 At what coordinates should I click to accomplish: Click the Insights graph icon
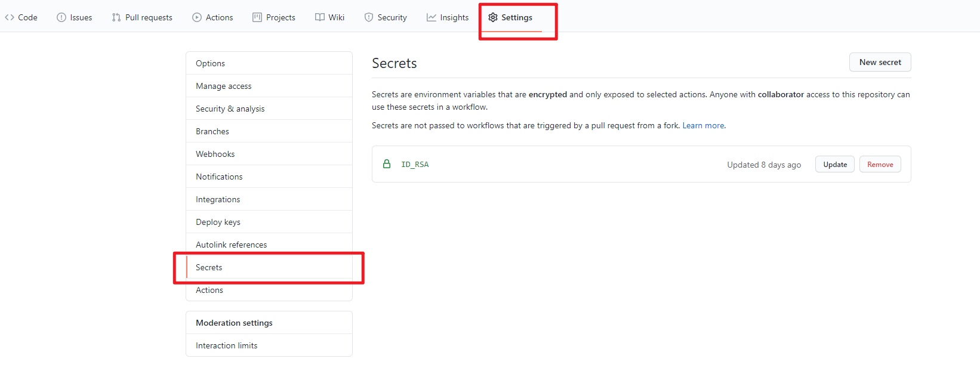pyautogui.click(x=432, y=17)
